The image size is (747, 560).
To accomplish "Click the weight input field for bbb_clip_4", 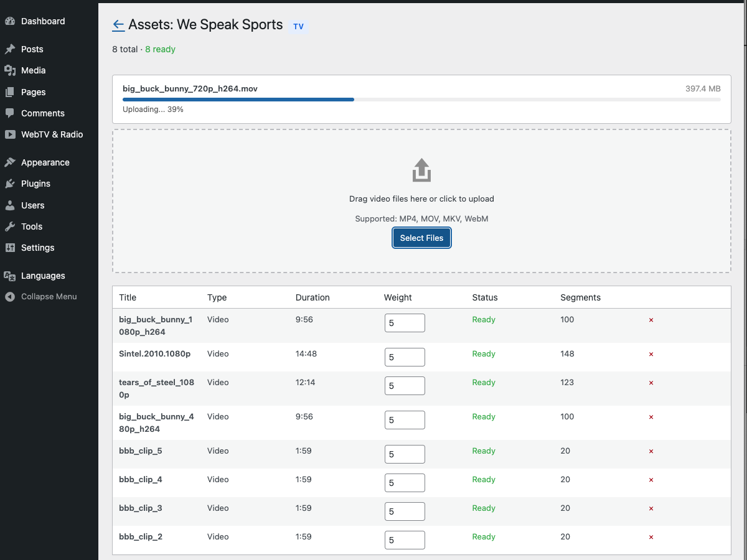I will [405, 482].
